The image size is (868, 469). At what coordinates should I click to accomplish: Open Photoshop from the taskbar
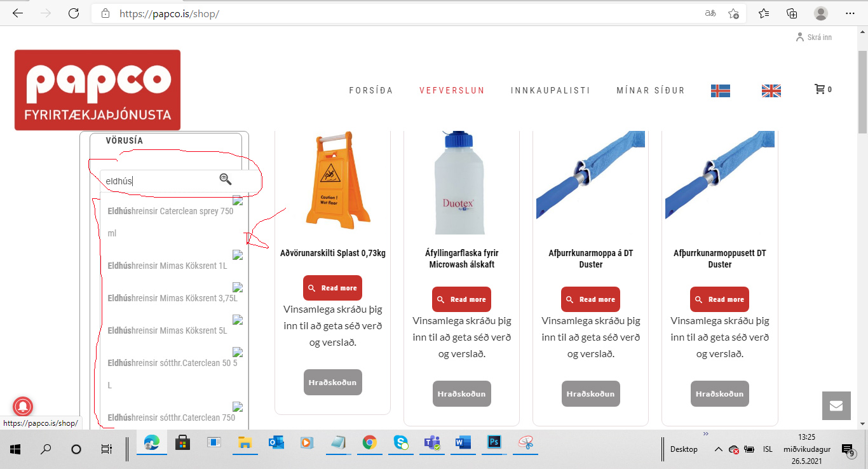pos(494,443)
